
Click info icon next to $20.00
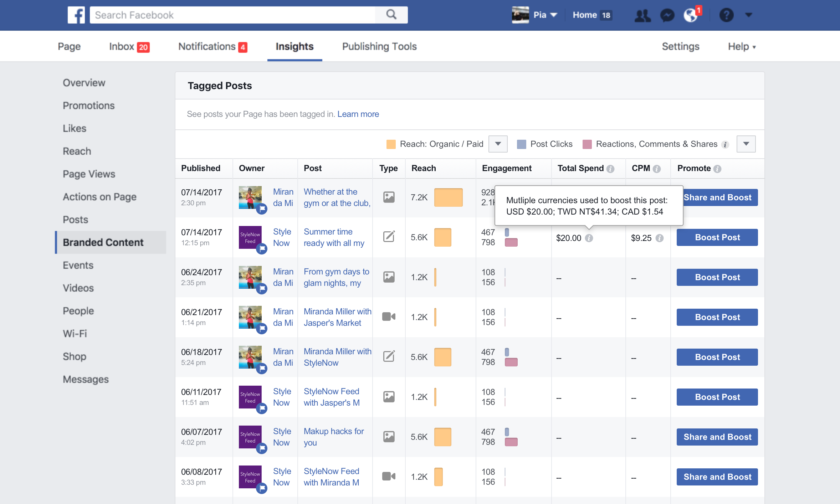tap(589, 238)
